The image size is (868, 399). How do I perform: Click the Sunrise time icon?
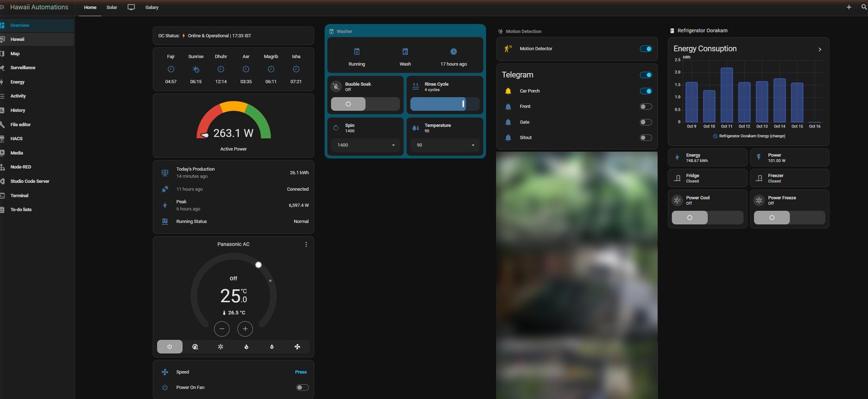point(196,69)
